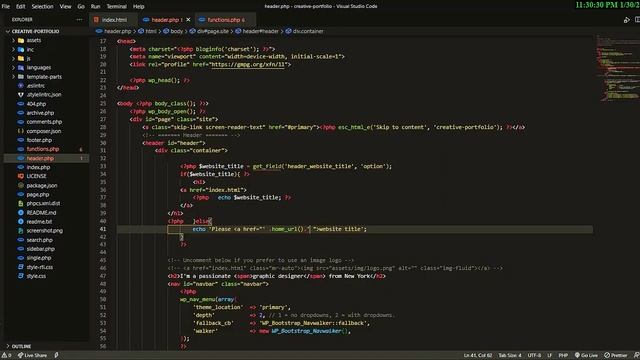Screen dimensions: 640x360
Task: Change LF end-of-line sequence
Action: pos(549,356)
